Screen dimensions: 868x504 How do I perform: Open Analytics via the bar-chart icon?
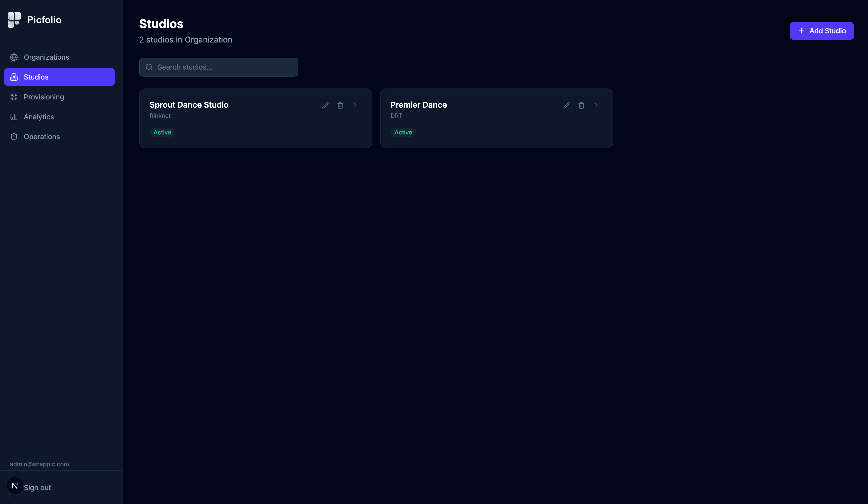click(14, 117)
